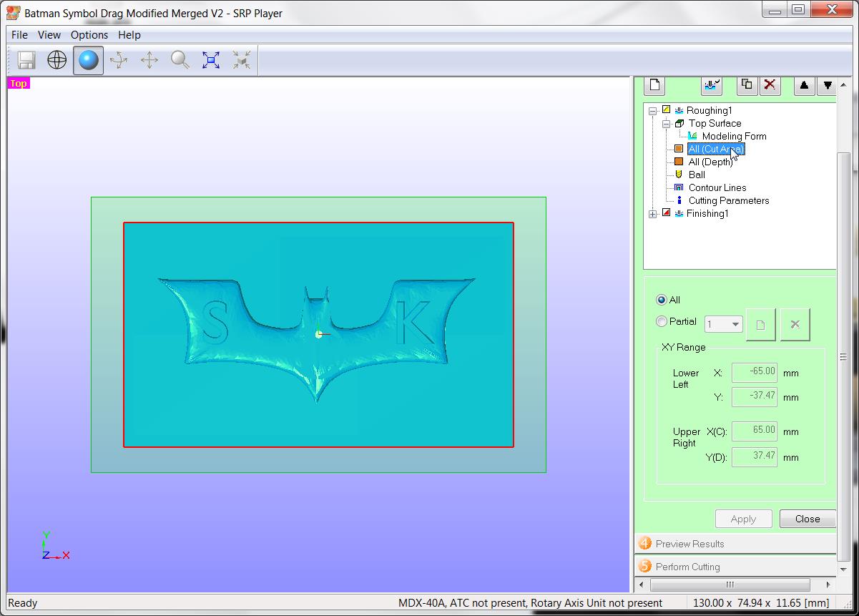This screenshot has height=616, width=859.
Task: Click horizontal scrollbar right arrow
Action: pos(829,585)
